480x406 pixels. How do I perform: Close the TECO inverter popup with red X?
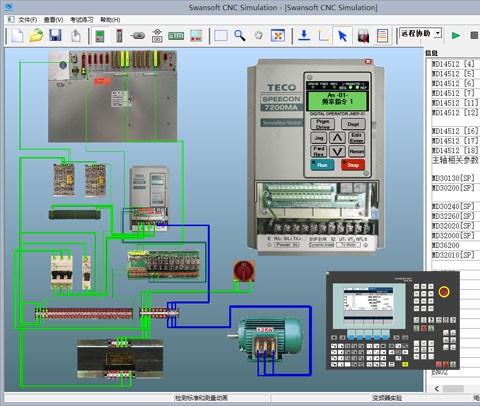368,62
